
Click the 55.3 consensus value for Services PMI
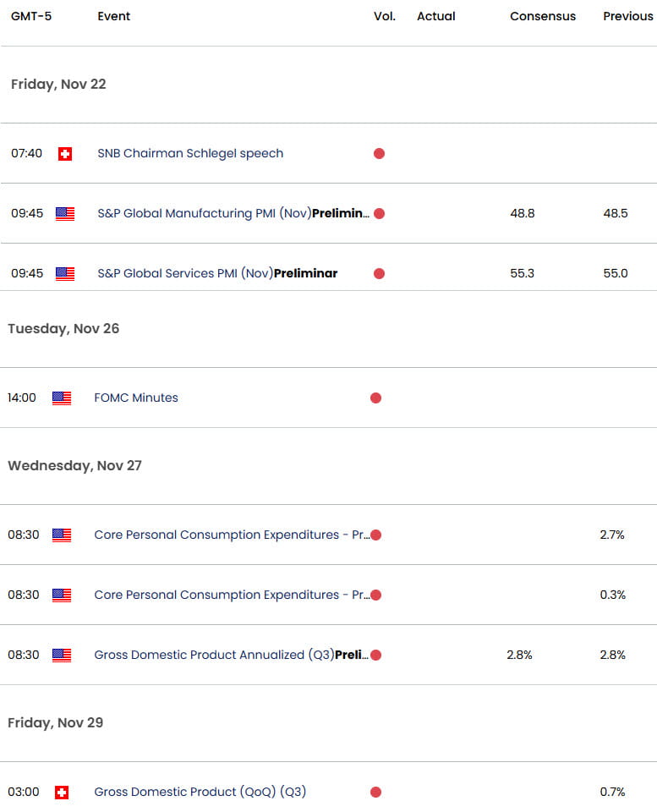(523, 273)
